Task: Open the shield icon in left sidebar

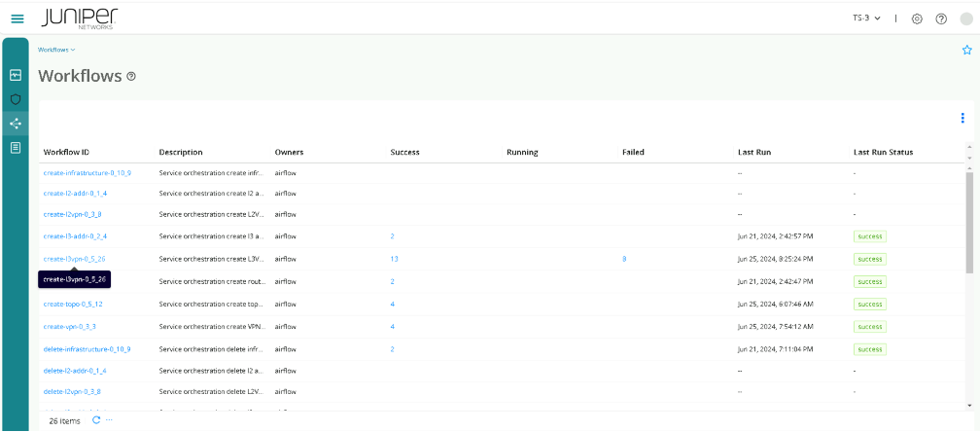Action: point(16,99)
